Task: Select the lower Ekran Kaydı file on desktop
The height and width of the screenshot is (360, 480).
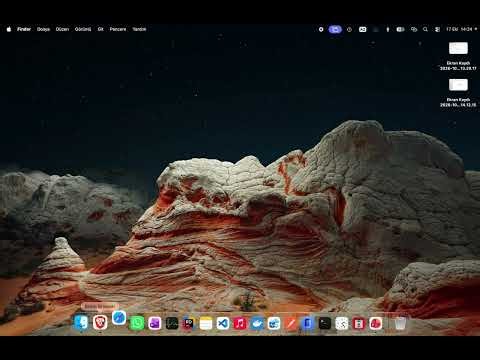Action: [x=458, y=93]
